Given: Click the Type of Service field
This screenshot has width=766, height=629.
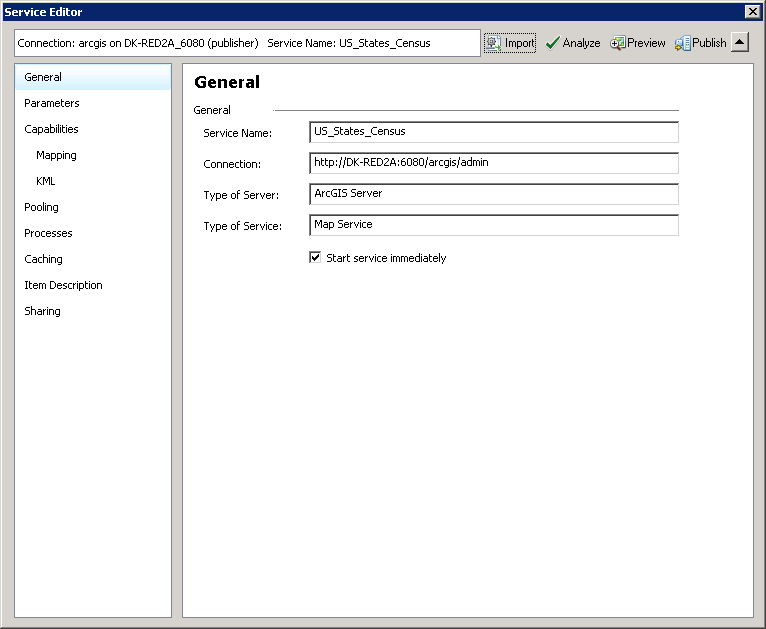Looking at the screenshot, I should tap(494, 225).
